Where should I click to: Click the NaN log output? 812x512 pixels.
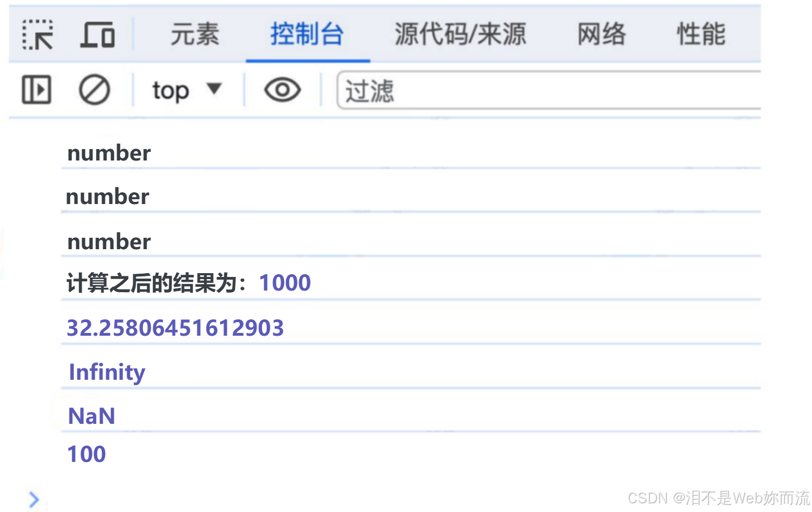[x=91, y=416]
